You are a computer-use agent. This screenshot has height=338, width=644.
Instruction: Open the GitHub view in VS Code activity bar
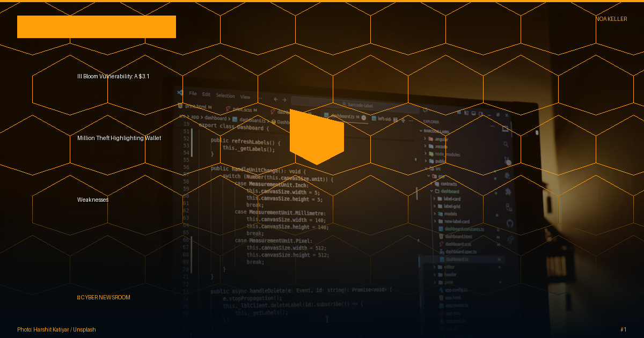(510, 223)
